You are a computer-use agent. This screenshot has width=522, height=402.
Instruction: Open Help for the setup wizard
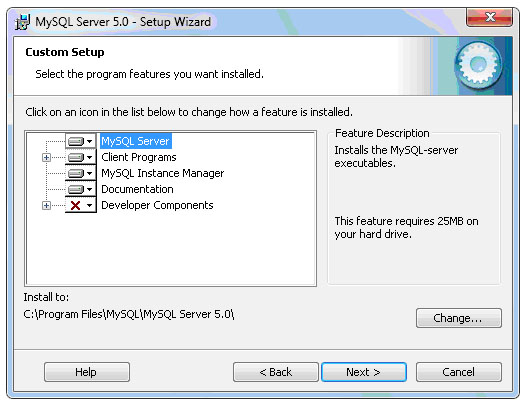(87, 372)
